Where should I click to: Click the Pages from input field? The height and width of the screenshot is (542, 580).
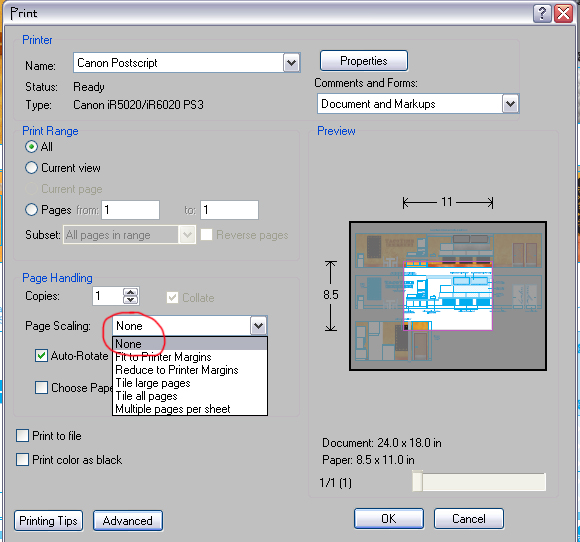pos(131,210)
